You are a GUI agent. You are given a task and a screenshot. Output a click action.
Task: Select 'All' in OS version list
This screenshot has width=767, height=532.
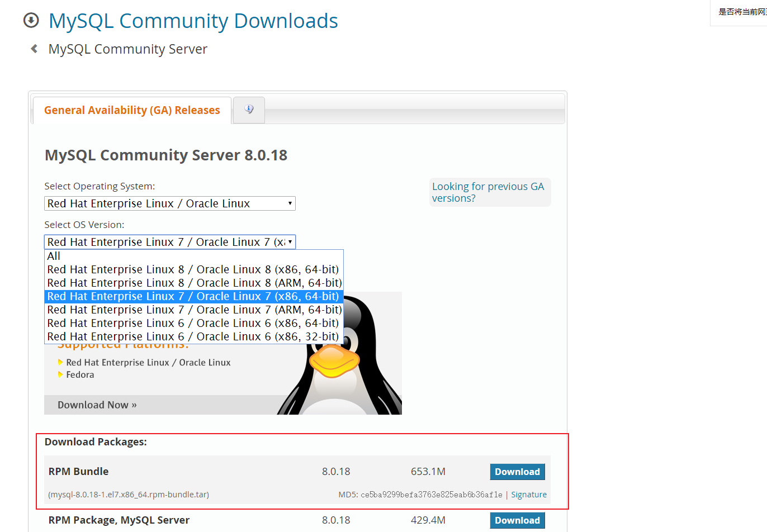tap(194, 256)
